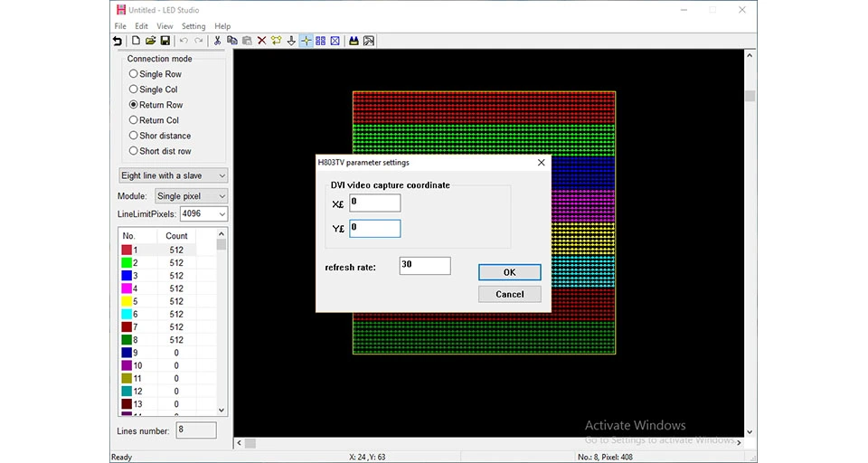This screenshot has width=868, height=463.
Task: Open the View menu
Action: pos(165,26)
